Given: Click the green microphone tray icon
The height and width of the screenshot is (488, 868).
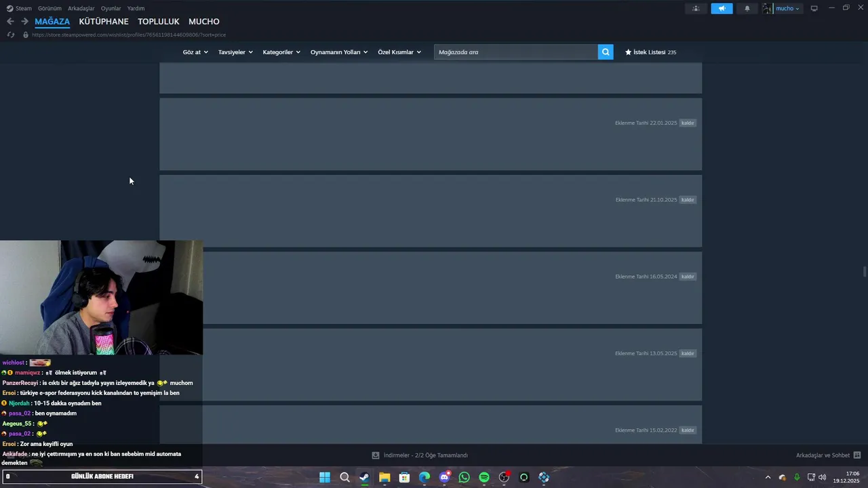Looking at the screenshot, I should click(x=797, y=477).
